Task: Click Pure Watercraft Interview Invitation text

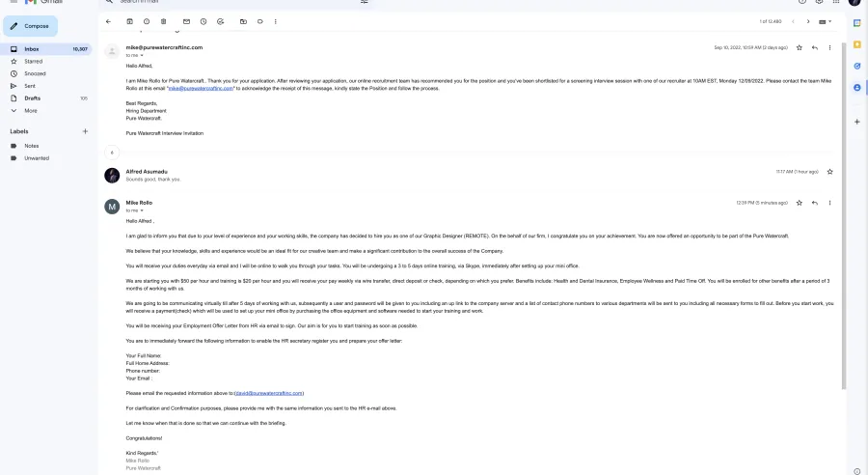Action: [x=164, y=133]
